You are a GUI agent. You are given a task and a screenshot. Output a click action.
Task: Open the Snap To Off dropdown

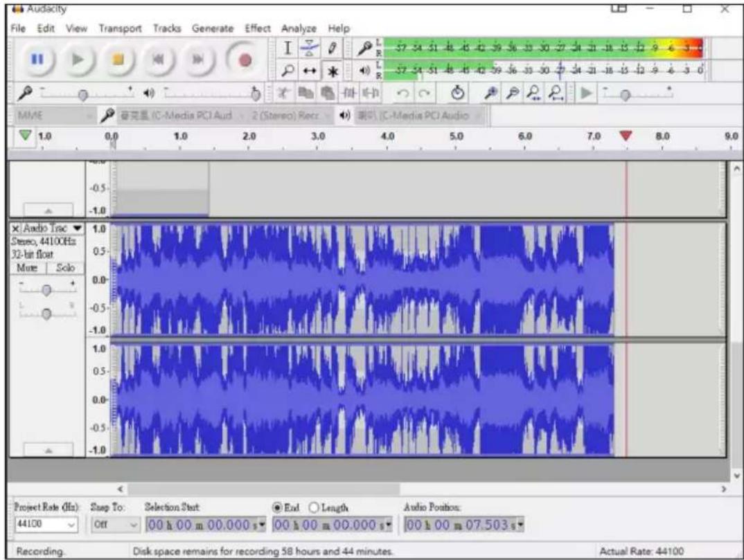114,525
